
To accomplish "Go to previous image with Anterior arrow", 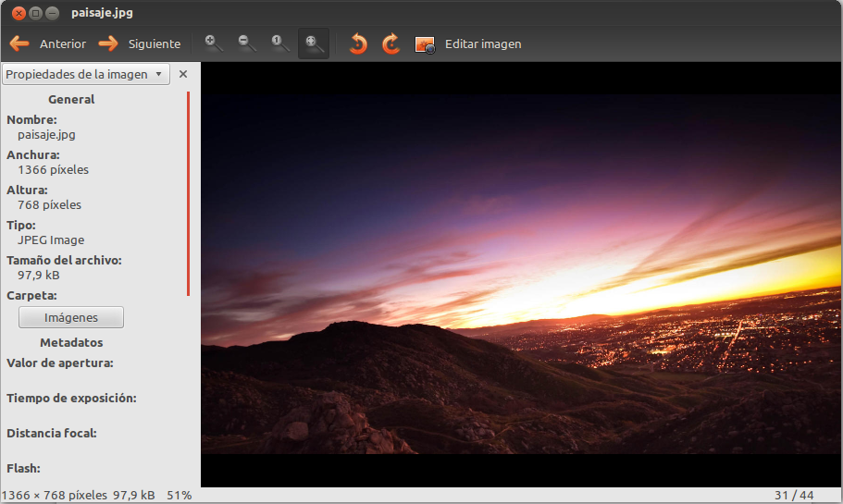I will click(19, 43).
